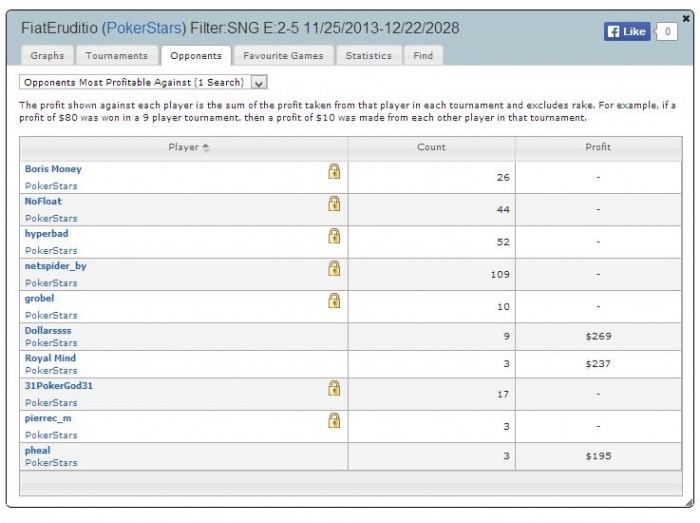Open player NoFloat
The image size is (700, 523).
click(43, 201)
